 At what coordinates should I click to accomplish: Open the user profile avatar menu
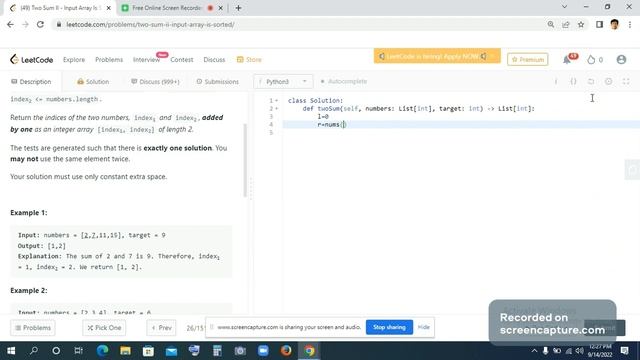pyautogui.click(x=621, y=60)
